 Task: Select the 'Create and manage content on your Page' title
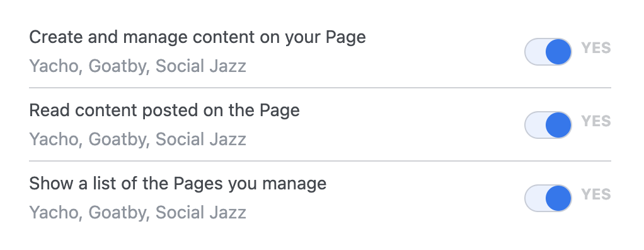pos(197,37)
